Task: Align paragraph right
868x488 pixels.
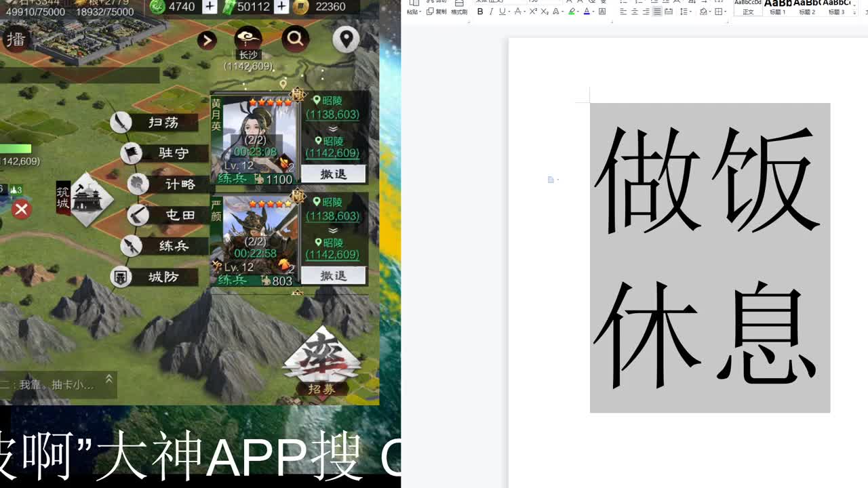Action: click(646, 12)
